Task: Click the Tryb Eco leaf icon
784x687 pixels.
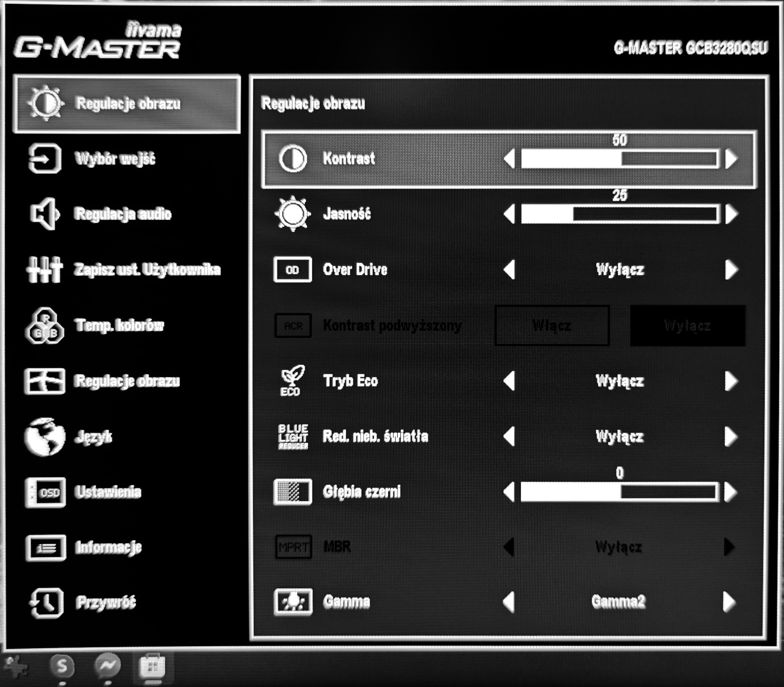Action: click(292, 381)
